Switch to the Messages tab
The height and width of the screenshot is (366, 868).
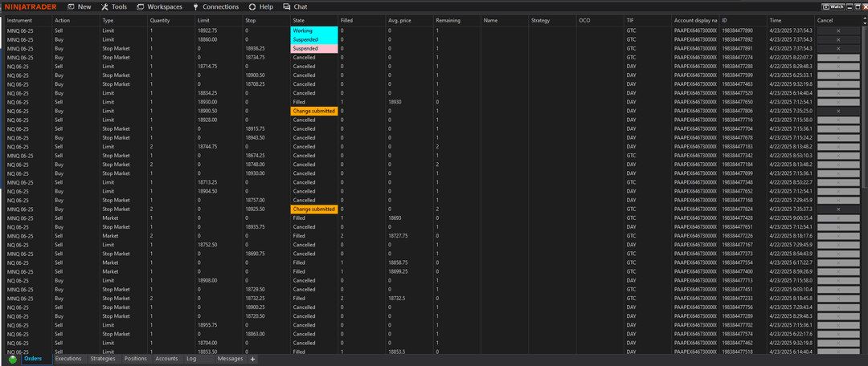click(231, 359)
